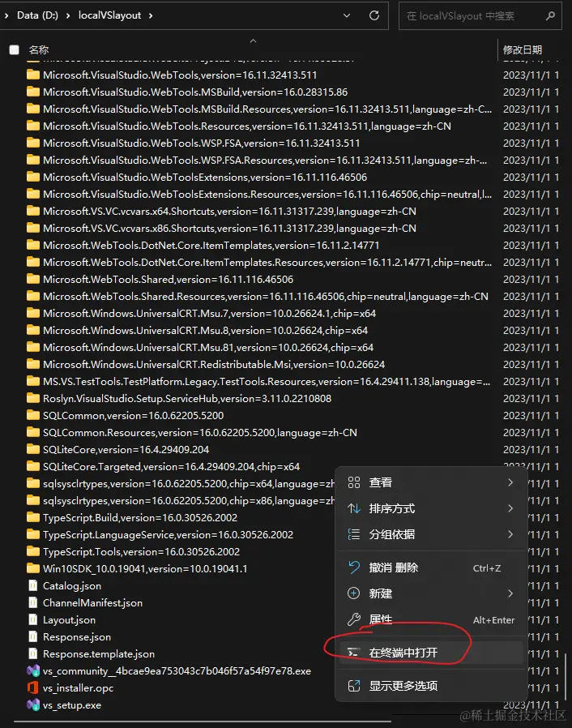Click the 新建 plus circle icon
The height and width of the screenshot is (728, 572).
354,593
